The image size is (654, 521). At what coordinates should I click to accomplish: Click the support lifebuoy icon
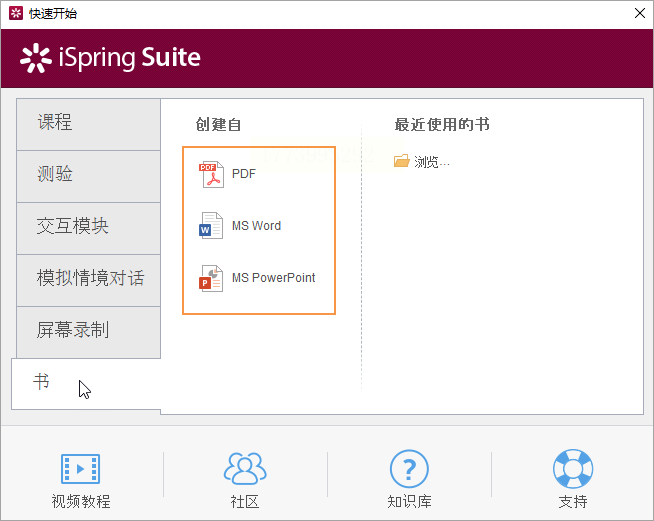pos(573,468)
